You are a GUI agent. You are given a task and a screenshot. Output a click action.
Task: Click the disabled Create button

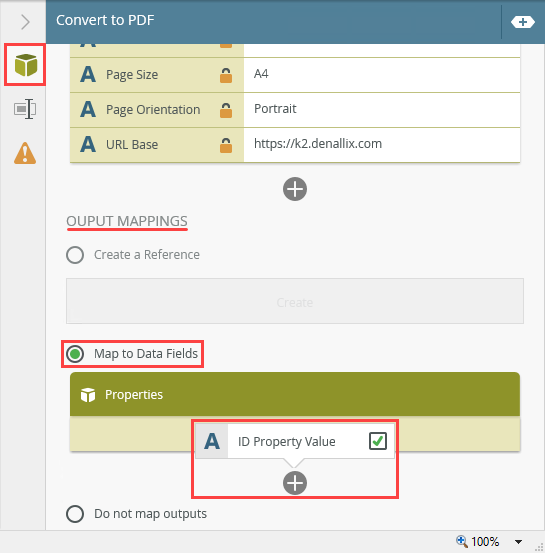[x=295, y=301]
